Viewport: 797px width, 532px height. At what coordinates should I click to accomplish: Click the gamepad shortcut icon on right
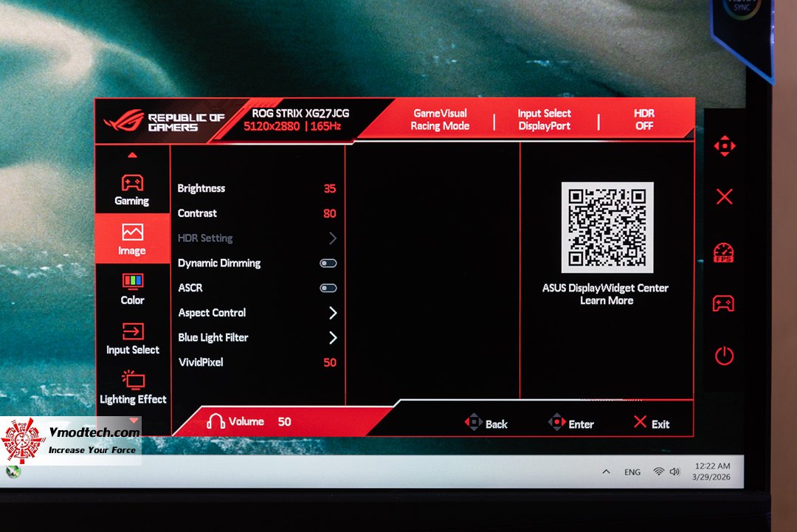coord(724,303)
